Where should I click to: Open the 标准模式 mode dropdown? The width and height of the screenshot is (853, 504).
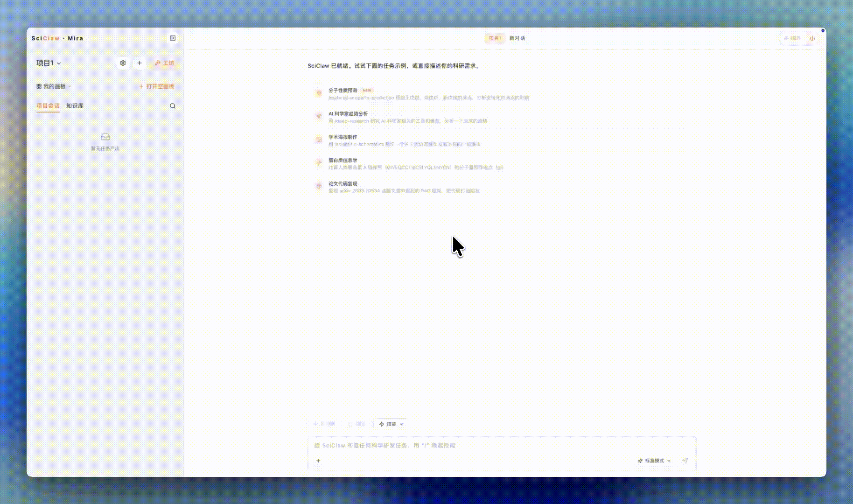click(x=654, y=461)
